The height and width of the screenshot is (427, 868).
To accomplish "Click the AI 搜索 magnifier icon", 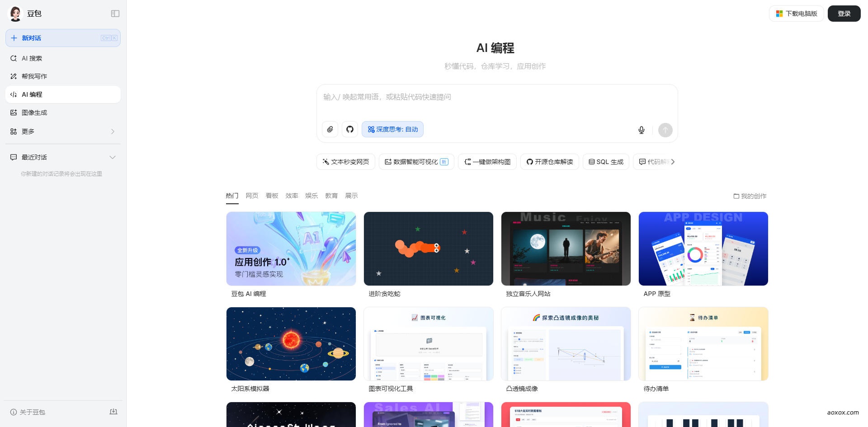I will click(14, 58).
